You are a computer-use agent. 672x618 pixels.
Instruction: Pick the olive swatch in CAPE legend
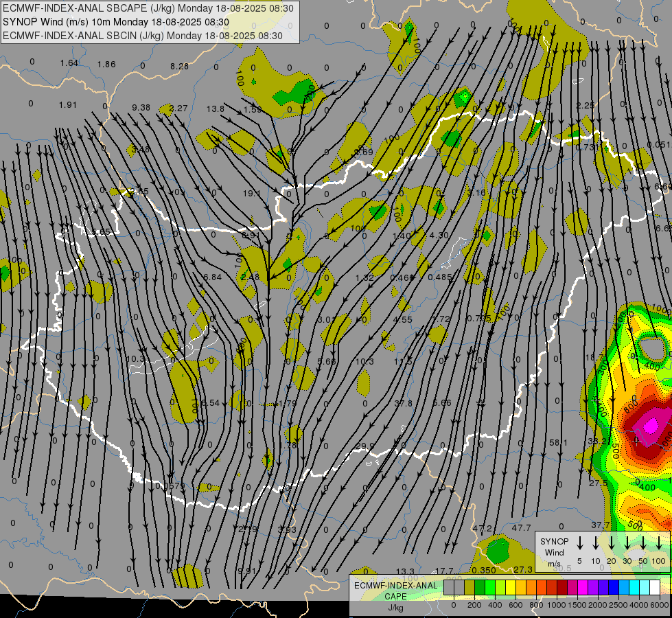(470, 588)
